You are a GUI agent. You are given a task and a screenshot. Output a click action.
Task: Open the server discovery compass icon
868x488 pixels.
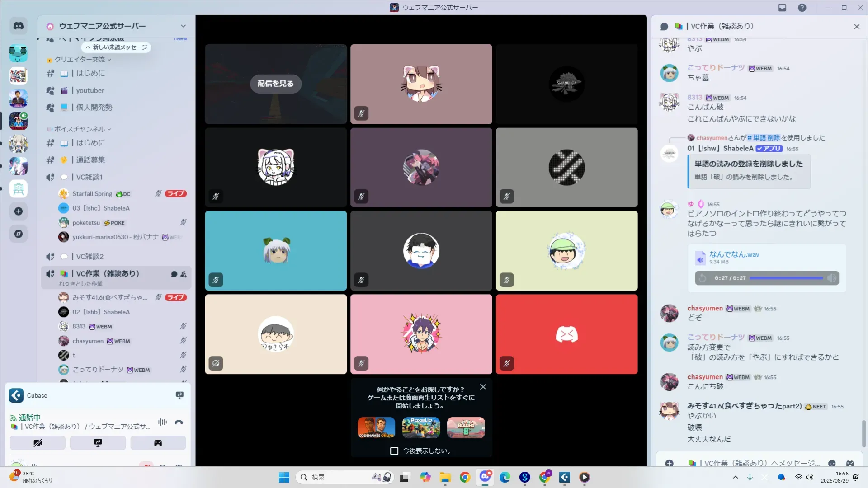coord(19,234)
